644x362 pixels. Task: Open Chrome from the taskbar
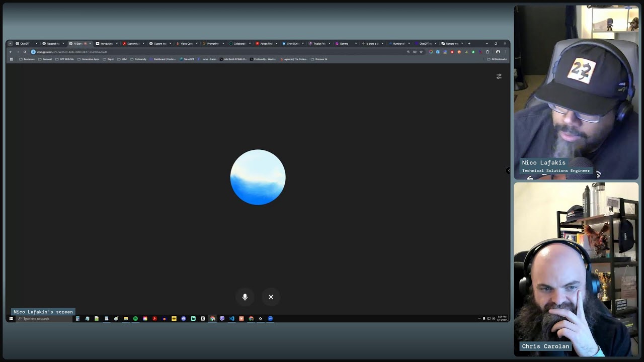(x=213, y=319)
